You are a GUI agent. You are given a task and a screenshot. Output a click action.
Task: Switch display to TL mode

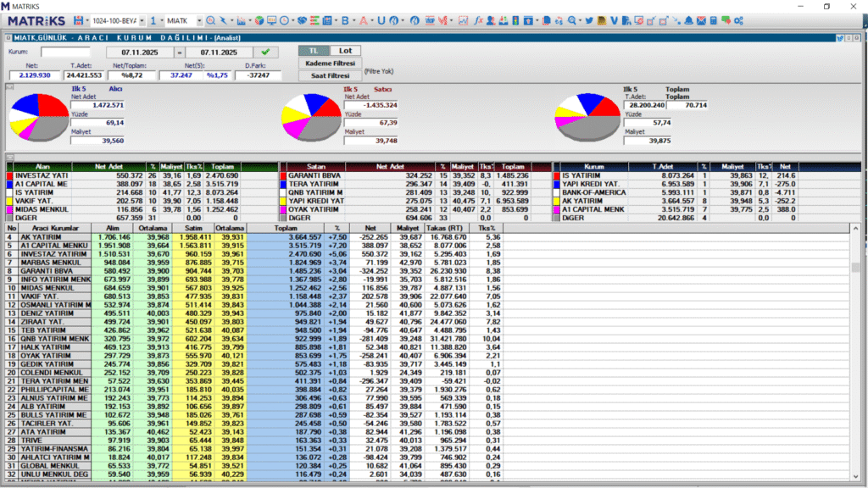[x=312, y=51]
